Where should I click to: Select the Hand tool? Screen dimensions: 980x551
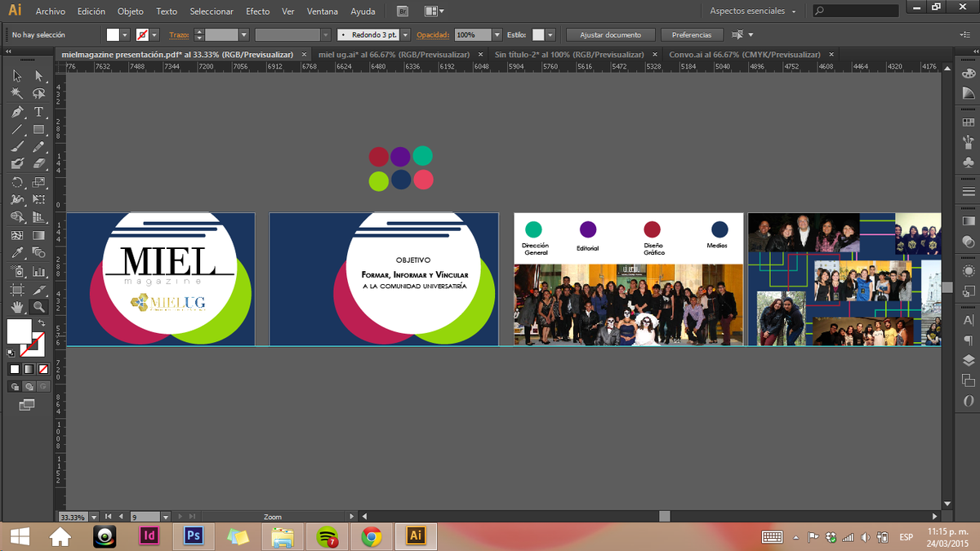pos(16,307)
